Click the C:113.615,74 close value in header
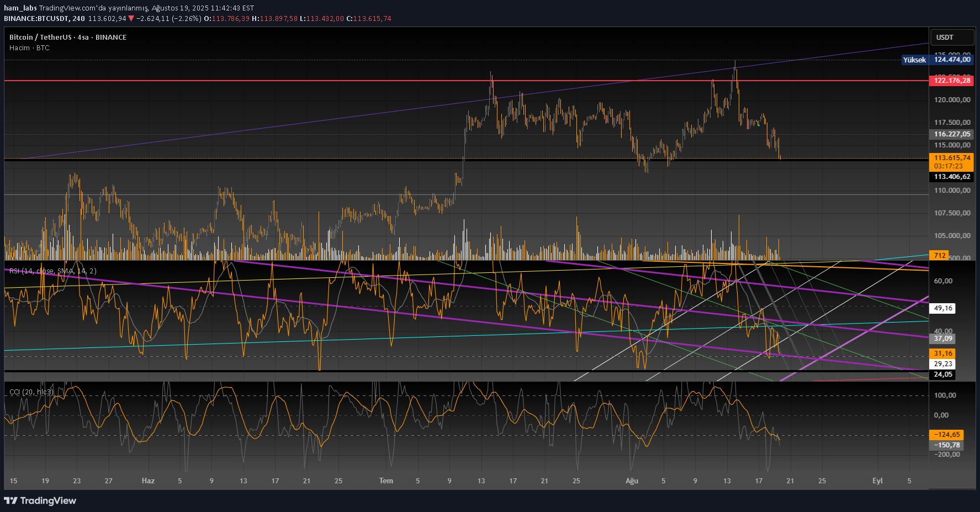The image size is (980, 512). click(x=369, y=18)
